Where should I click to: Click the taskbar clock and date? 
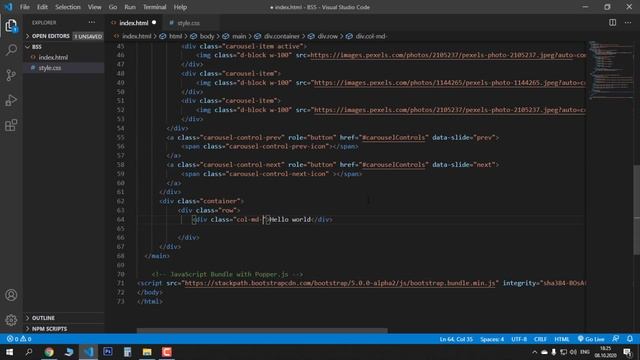pos(605,352)
